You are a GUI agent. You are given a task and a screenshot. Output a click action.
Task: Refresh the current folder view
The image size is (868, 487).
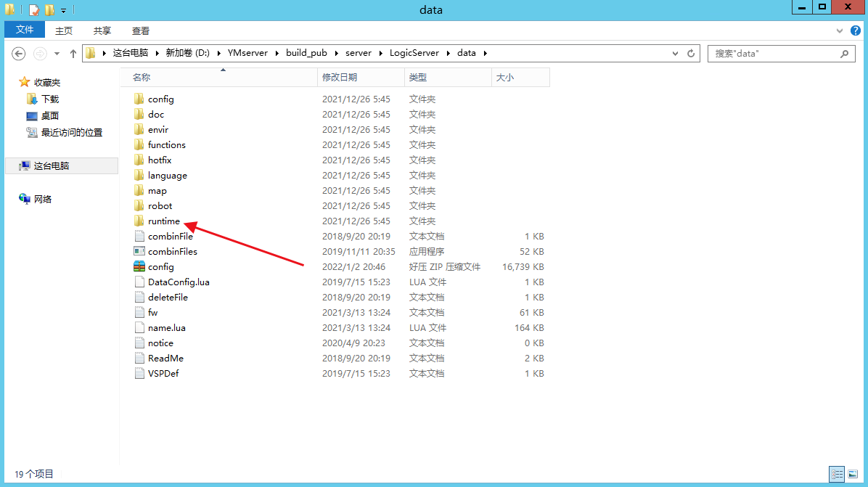pos(691,54)
